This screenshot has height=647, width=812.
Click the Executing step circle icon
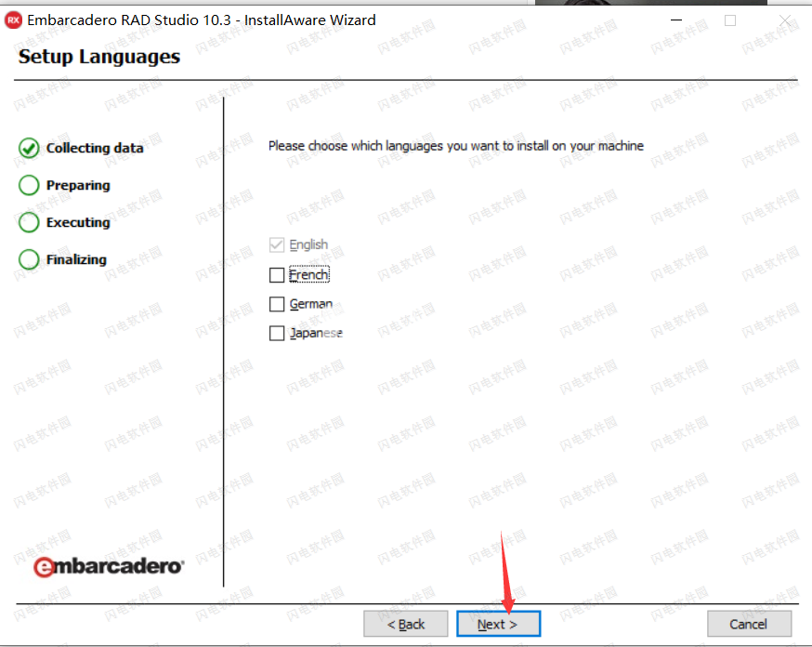29,222
